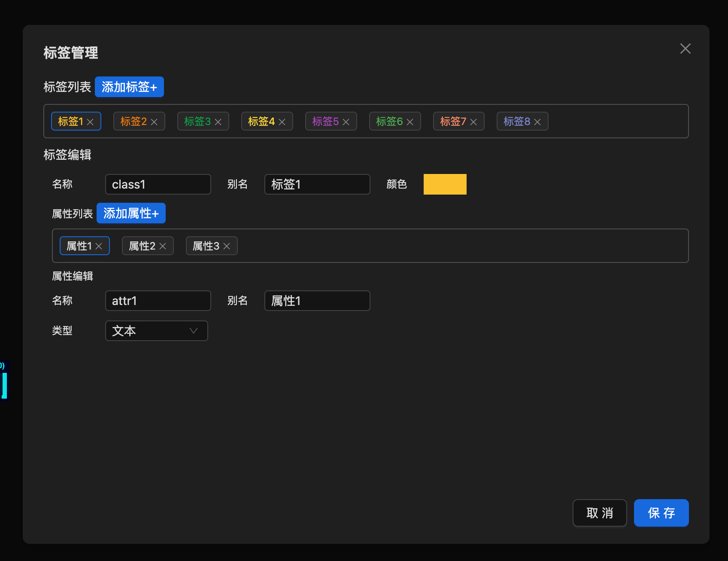The image size is (728, 561).
Task: Save changes with 保存 button
Action: (661, 513)
